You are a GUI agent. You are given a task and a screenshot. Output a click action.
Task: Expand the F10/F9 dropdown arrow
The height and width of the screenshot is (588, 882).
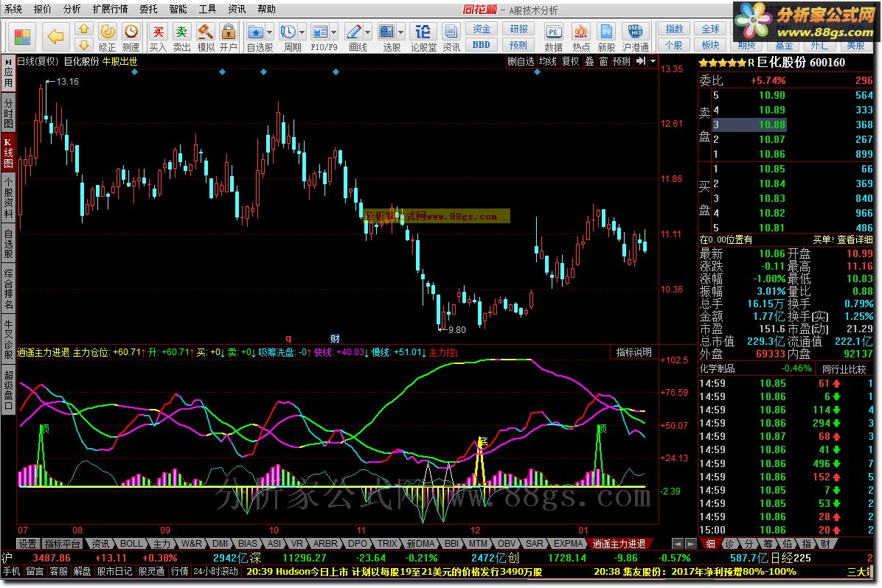[333, 32]
